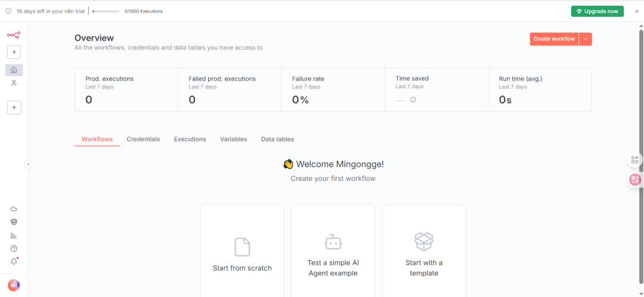Click the executions usage progress bar
The height and width of the screenshot is (297, 644).
click(106, 11)
